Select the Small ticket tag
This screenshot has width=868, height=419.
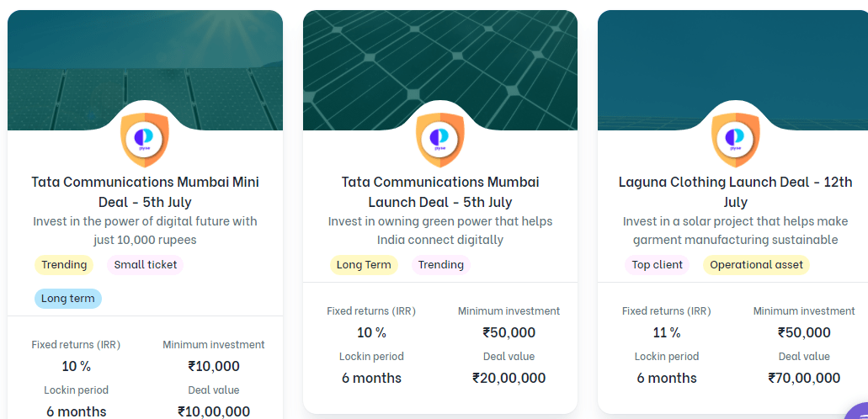coord(145,264)
